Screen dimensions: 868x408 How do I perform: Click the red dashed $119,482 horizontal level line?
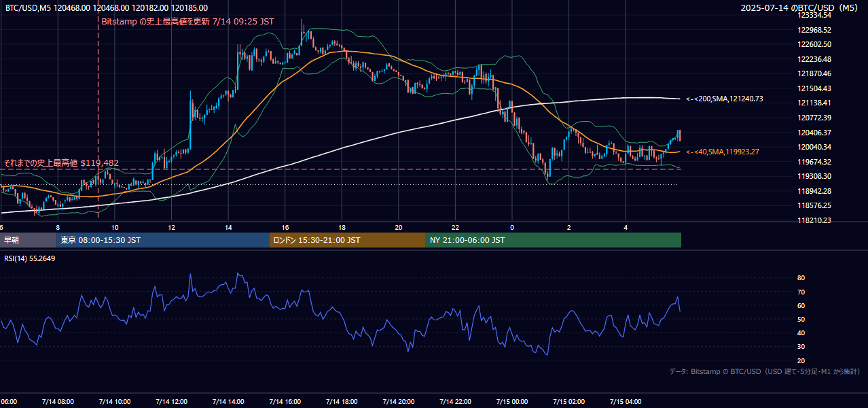[x=340, y=169]
